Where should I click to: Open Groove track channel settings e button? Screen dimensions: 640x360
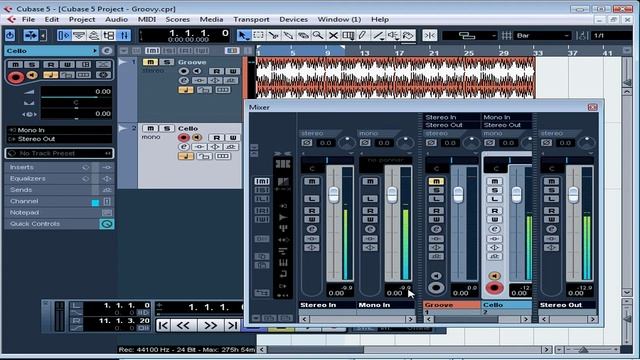tap(184, 80)
